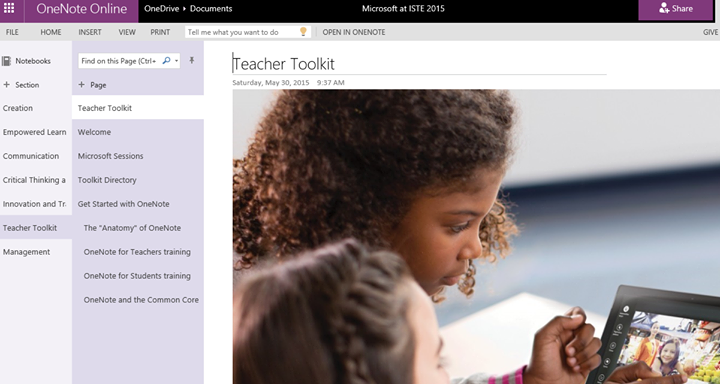
Task: Click the Microsoft at ISTE 2015 notebook title
Action: [x=403, y=8]
